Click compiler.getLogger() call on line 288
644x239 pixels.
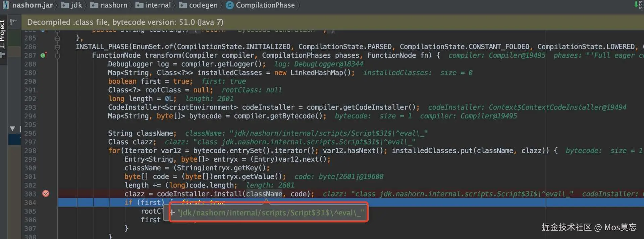click(x=221, y=64)
